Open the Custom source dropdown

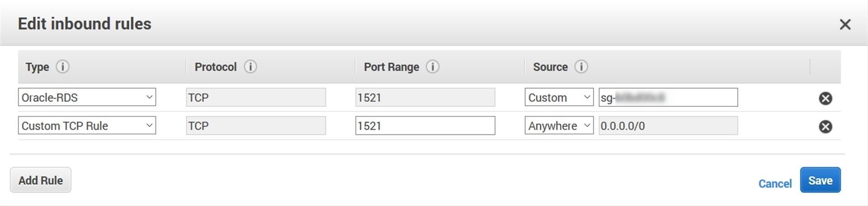[559, 97]
